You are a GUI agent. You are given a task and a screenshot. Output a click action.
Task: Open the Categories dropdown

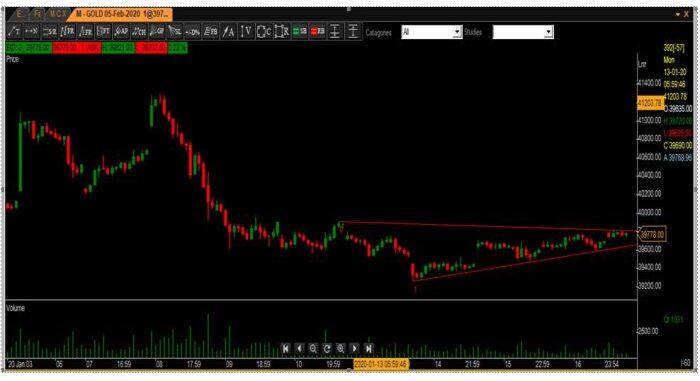tap(431, 32)
